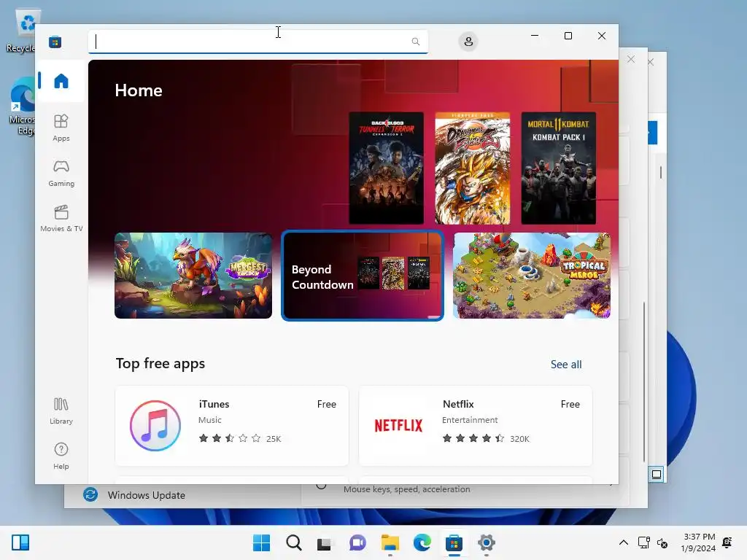The width and height of the screenshot is (747, 560).
Task: Open the iTunes app card
Action: coord(231,426)
